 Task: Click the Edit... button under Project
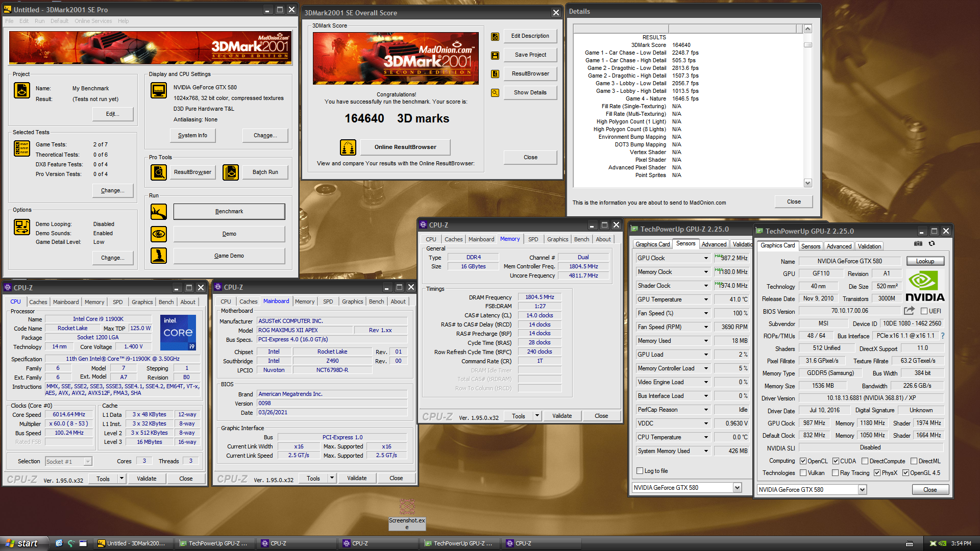(112, 114)
